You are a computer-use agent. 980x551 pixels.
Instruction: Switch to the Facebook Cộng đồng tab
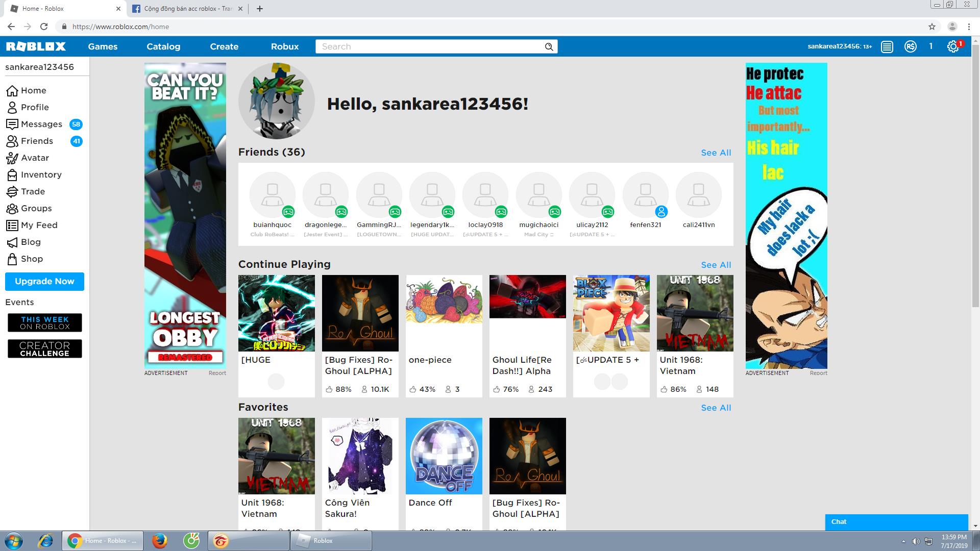point(188,9)
